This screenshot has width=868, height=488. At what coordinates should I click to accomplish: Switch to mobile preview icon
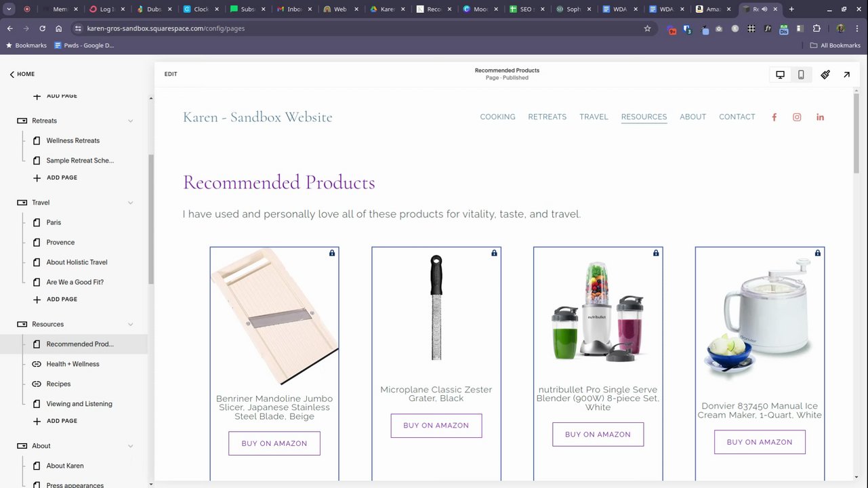point(801,75)
